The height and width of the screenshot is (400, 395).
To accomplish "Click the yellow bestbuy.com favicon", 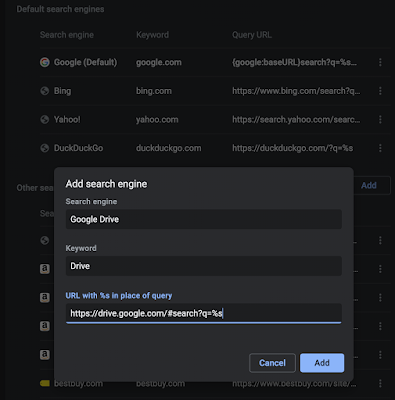I will coord(45,383).
